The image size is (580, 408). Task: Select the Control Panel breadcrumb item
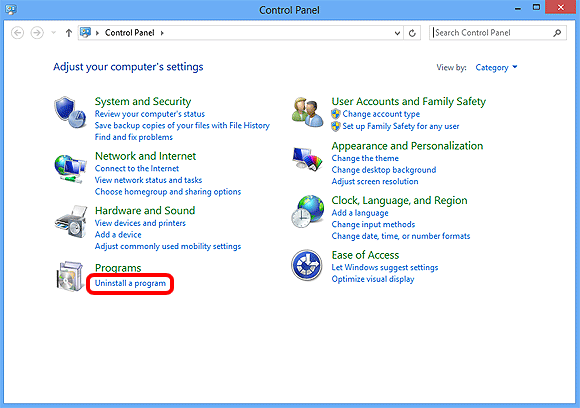pos(129,33)
